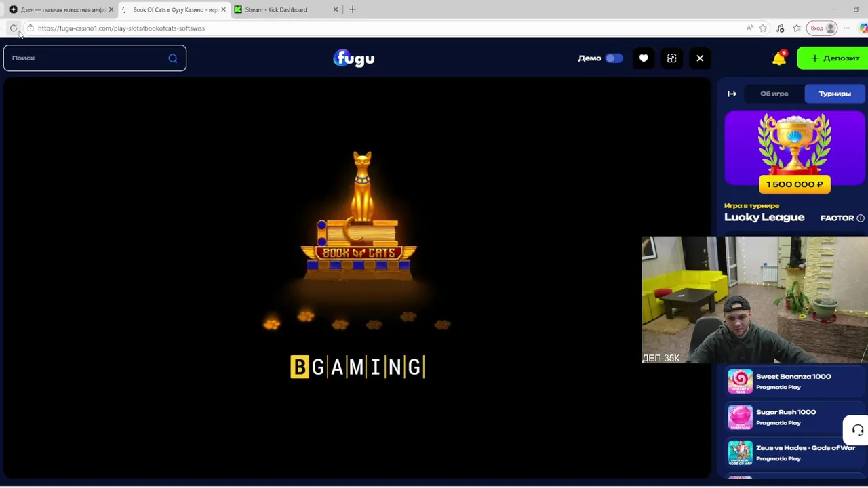868x488 pixels.
Task: Open the Copilot icon
Action: (x=863, y=28)
